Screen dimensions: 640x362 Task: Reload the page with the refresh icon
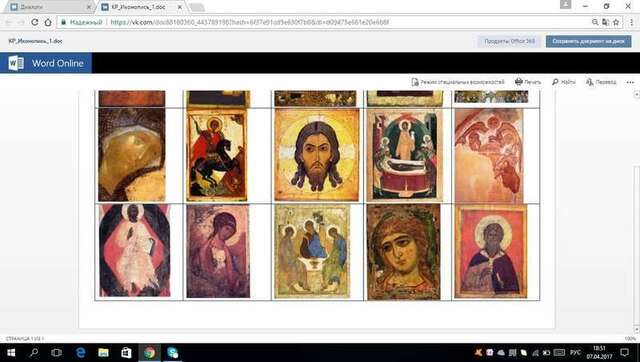35,22
